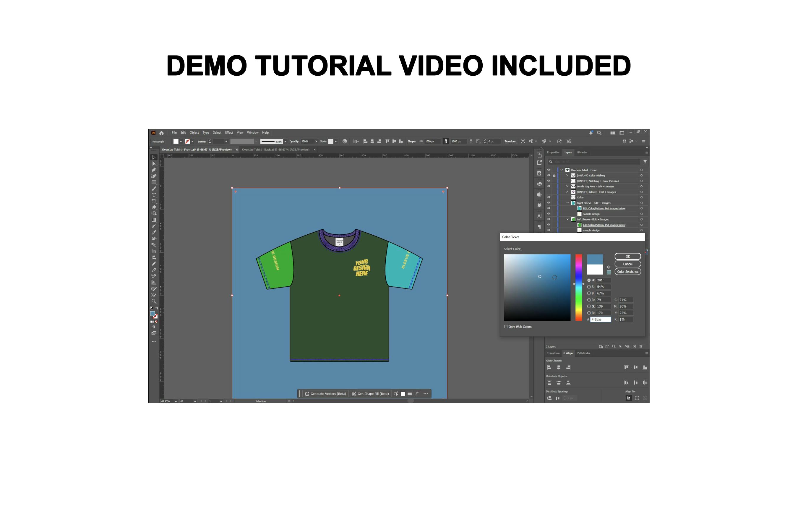Collapse the Oversize Tshirt - Front layer

562,170
